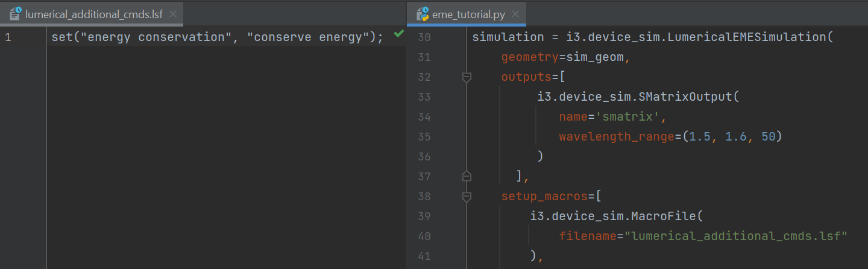
Task: Click the LSF file icon on the left tab
Action: pos(16,14)
